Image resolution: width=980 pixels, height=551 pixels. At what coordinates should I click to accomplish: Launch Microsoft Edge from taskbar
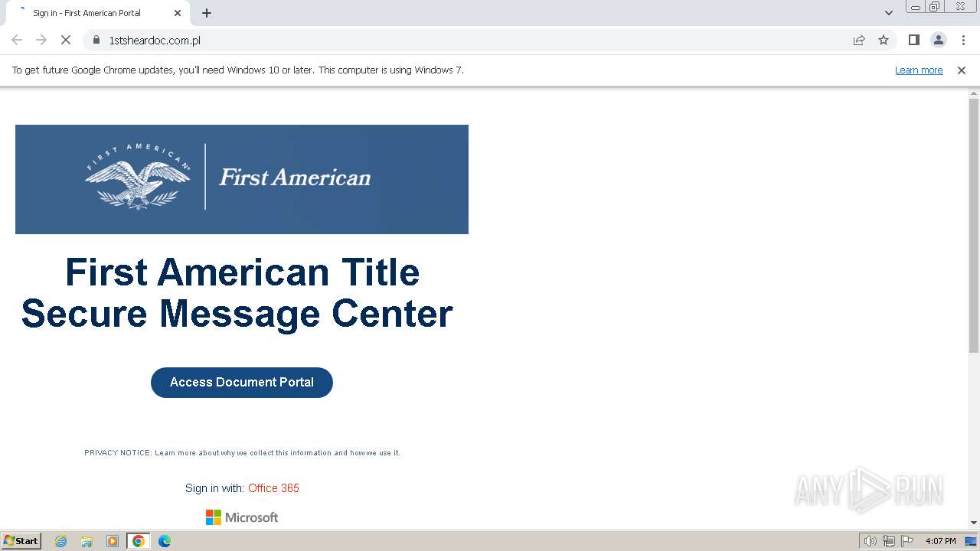click(x=164, y=541)
